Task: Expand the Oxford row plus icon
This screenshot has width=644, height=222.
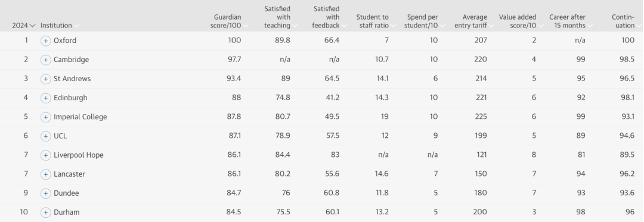Action: (x=45, y=41)
